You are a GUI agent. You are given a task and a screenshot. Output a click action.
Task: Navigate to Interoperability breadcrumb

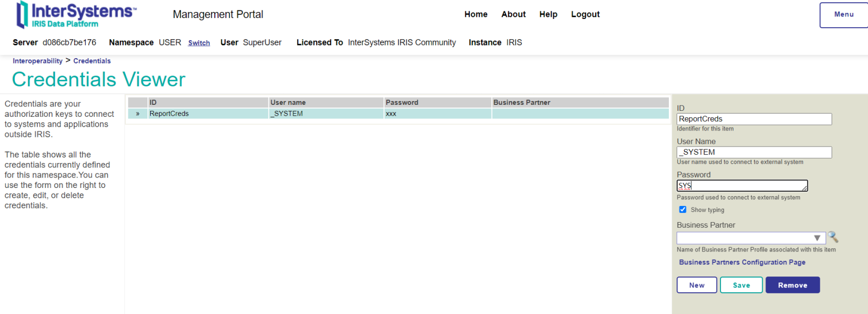[37, 61]
